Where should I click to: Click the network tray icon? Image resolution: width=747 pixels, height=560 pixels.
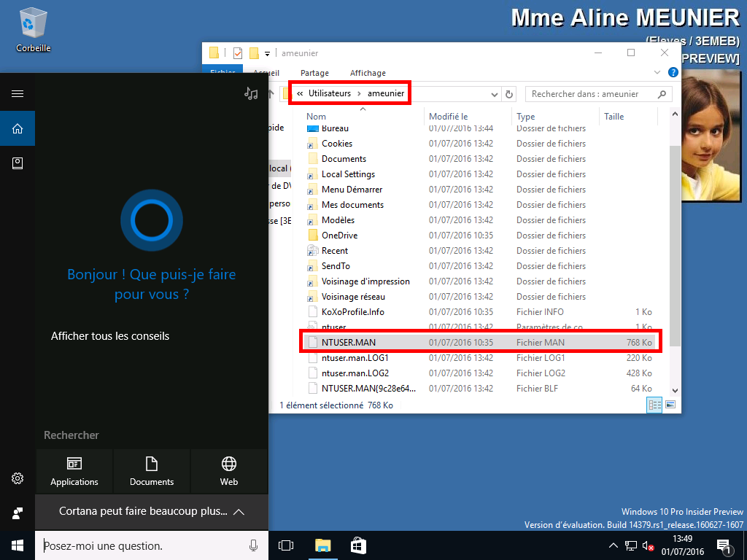coord(631,545)
